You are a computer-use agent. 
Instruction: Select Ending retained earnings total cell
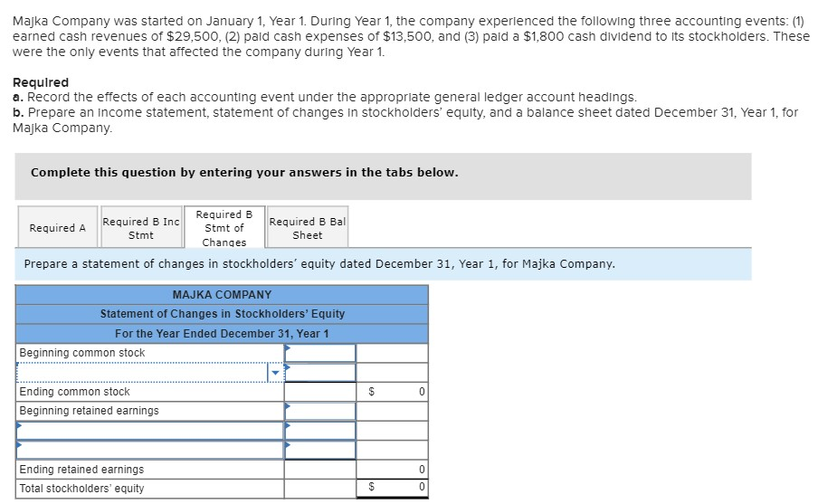392,470
